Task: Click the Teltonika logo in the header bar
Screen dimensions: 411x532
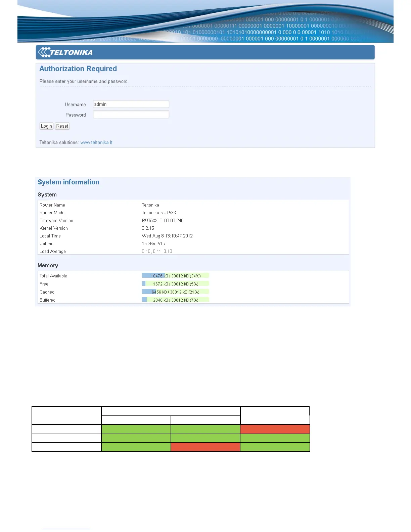Action: point(65,52)
